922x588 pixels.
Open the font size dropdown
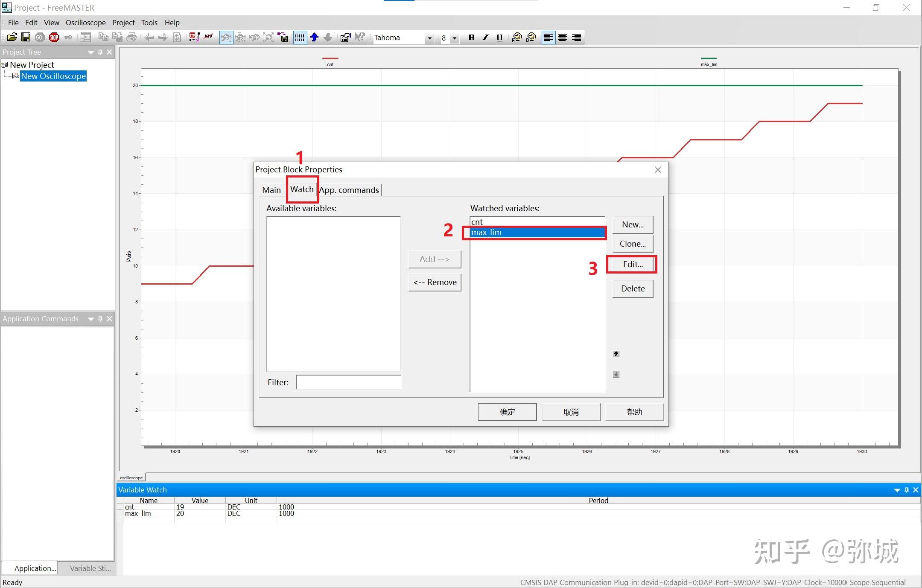pyautogui.click(x=455, y=38)
